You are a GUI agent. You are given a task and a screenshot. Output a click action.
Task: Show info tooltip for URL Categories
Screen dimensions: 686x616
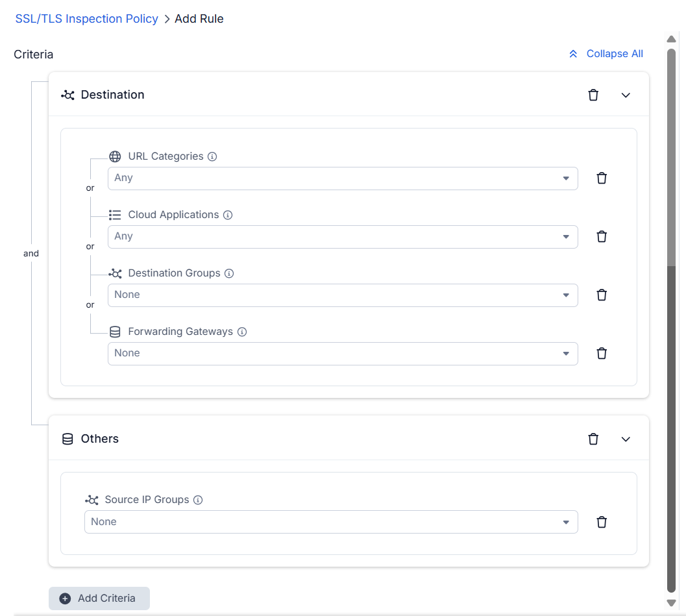[x=212, y=156]
